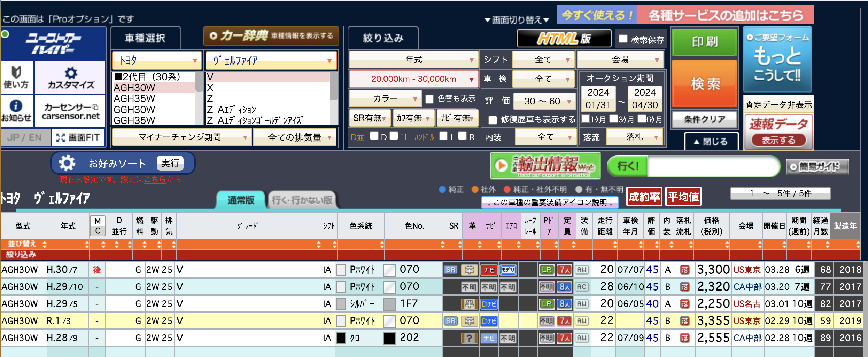
Task: Open the 評価 30～60 dropdown
Action: (x=544, y=101)
